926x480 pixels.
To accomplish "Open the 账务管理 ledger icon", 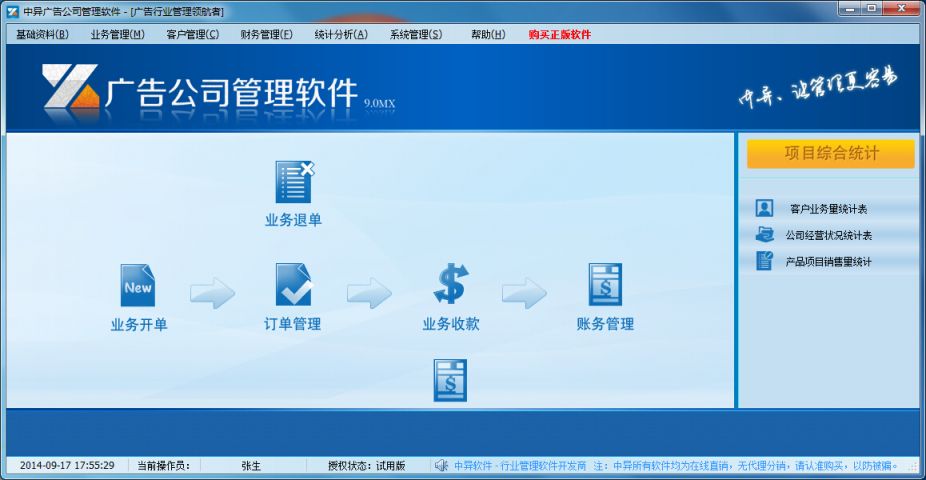I will pos(605,285).
